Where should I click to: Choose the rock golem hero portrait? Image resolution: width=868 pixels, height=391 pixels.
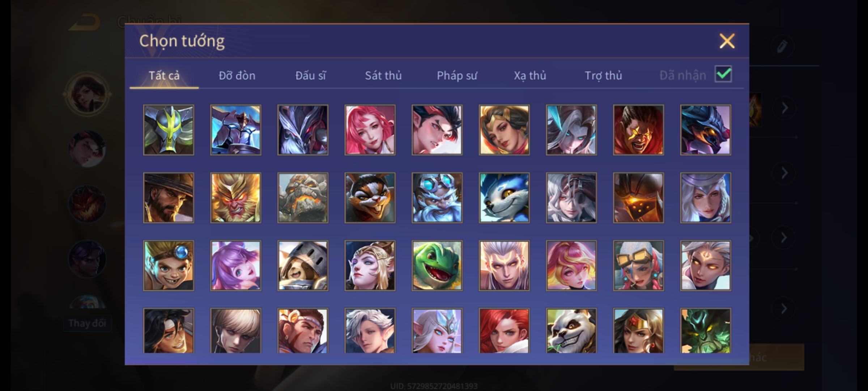pyautogui.click(x=303, y=198)
